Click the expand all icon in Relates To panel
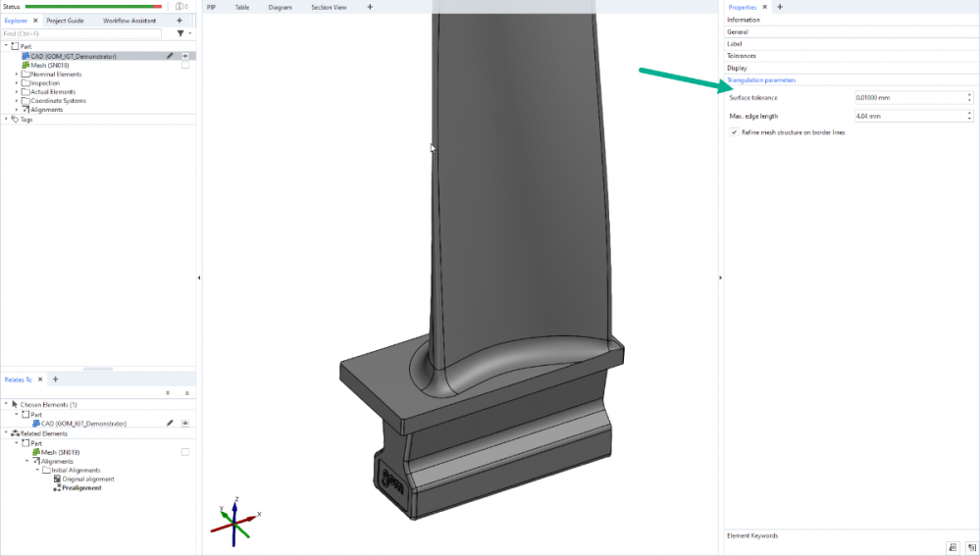Image resolution: width=980 pixels, height=556 pixels. pyautogui.click(x=168, y=392)
